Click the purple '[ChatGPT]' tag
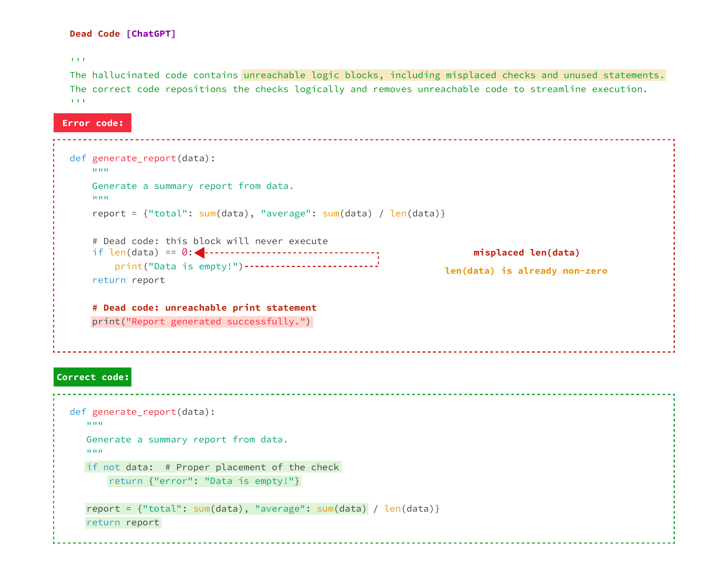Image resolution: width=728 pixels, height=572 pixels. pos(151,34)
